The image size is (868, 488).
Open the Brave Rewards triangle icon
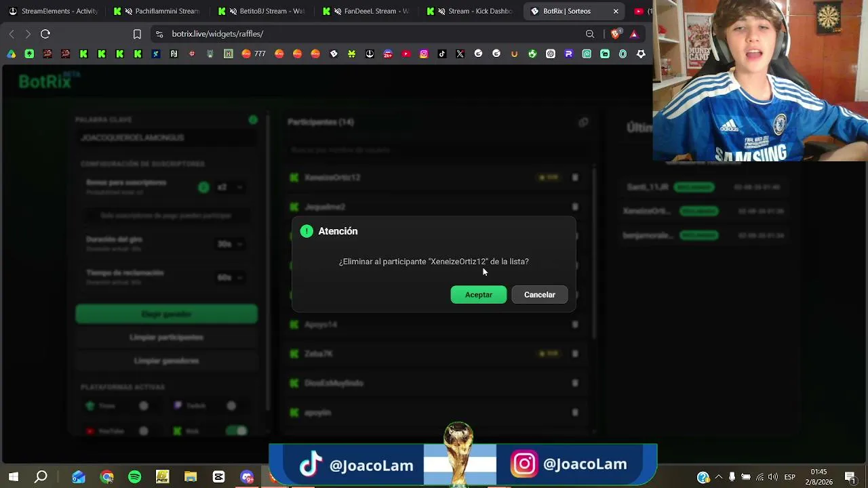pos(634,34)
